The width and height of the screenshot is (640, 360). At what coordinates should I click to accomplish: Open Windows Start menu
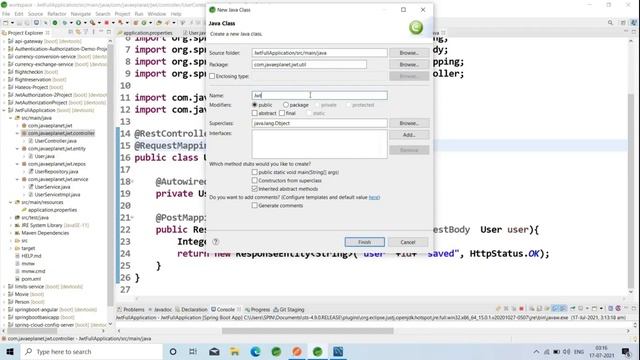coord(10,351)
